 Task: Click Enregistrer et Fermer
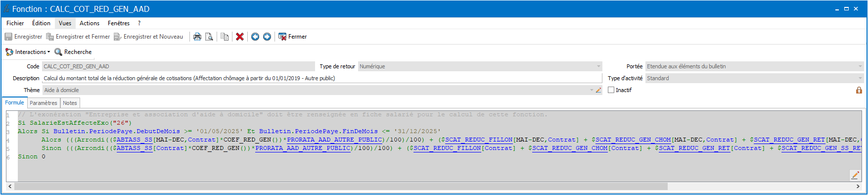click(x=78, y=37)
